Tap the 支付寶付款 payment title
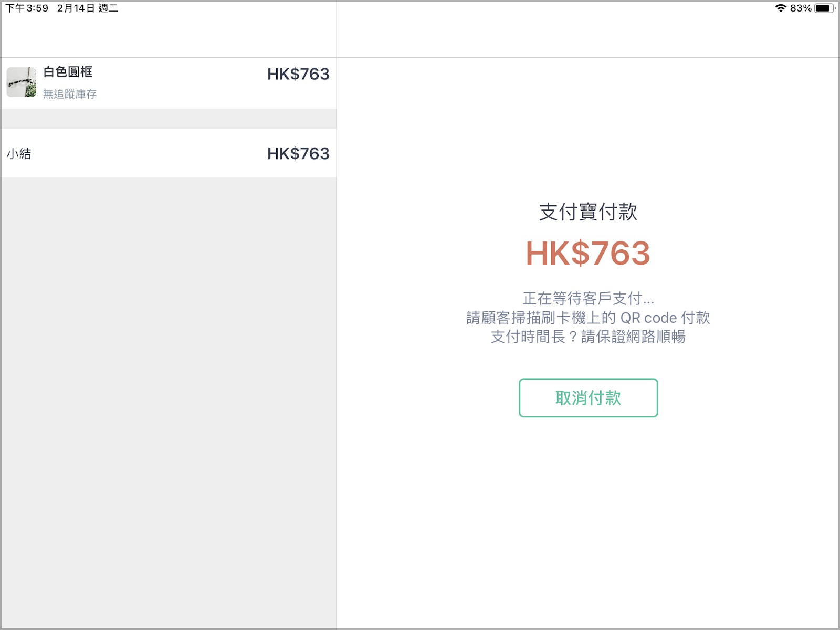This screenshot has height=630, width=840. point(588,212)
